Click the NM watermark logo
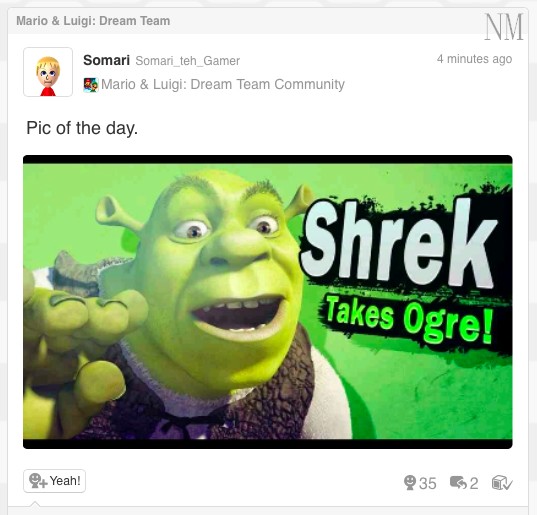This screenshot has width=537, height=515. (503, 27)
